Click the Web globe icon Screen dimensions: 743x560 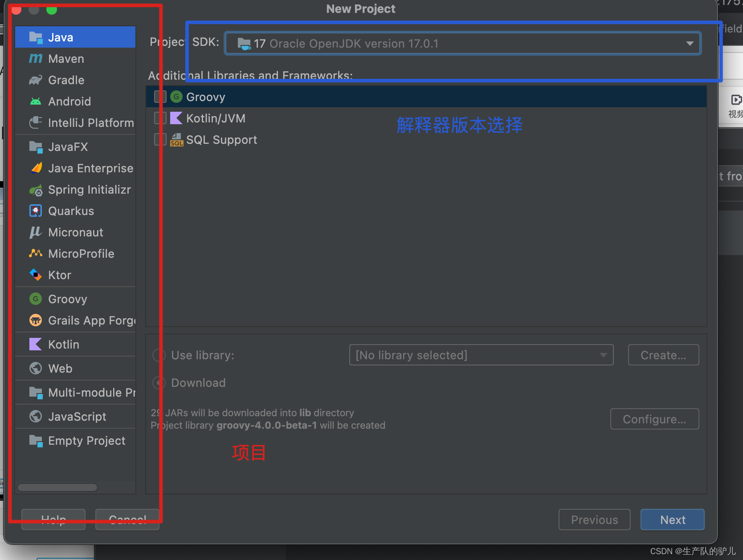coord(36,368)
